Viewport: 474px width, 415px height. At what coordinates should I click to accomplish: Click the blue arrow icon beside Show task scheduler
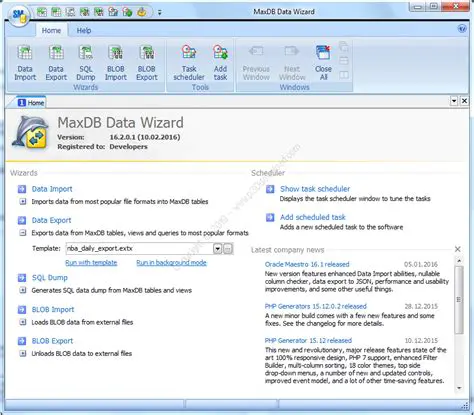click(x=270, y=189)
